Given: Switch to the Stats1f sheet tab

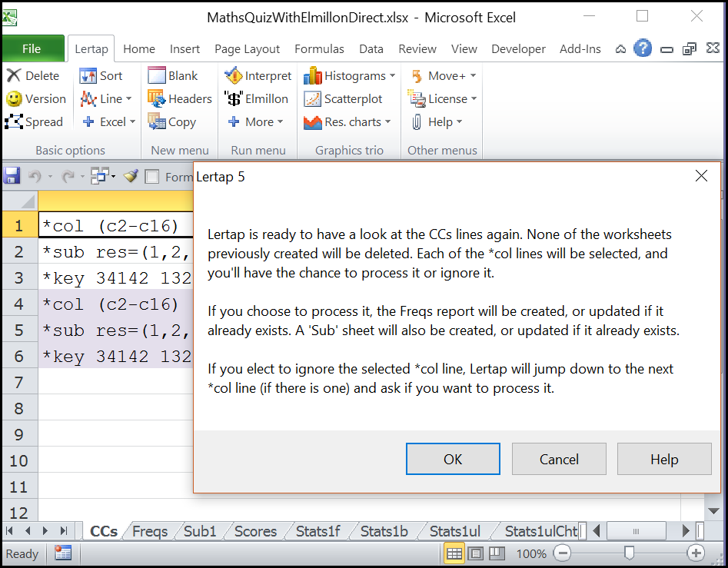Looking at the screenshot, I should pyautogui.click(x=317, y=531).
